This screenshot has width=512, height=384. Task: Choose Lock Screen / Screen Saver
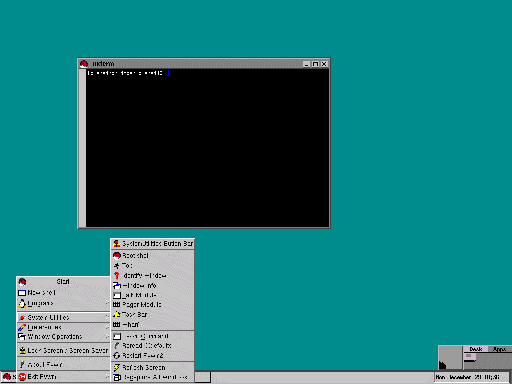pyautogui.click(x=63, y=351)
